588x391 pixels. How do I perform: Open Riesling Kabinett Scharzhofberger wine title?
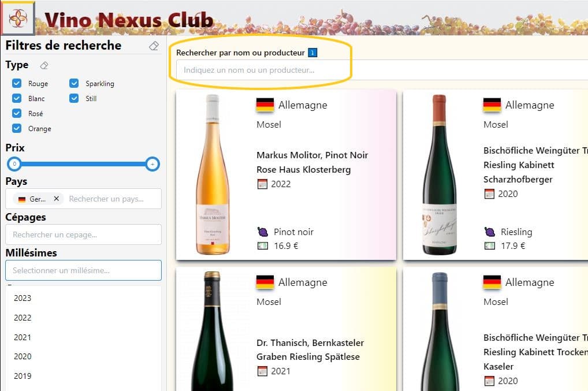click(x=535, y=165)
